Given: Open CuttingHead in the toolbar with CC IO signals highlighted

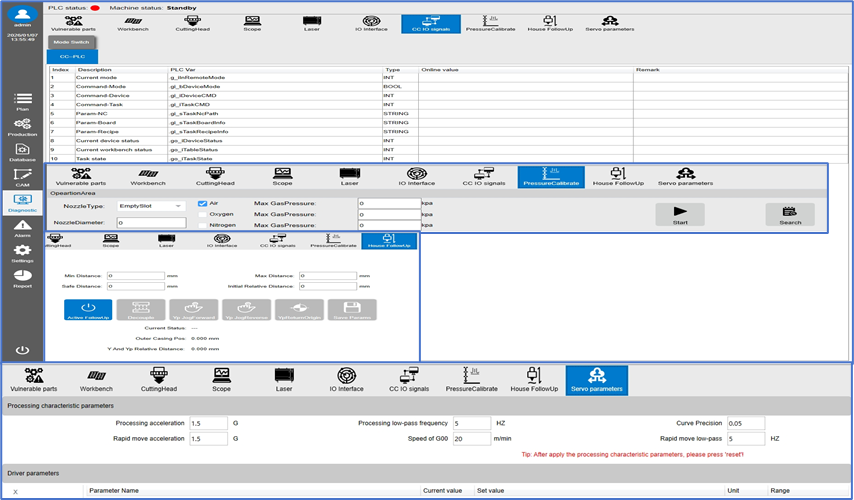Looking at the screenshot, I should (x=192, y=23).
